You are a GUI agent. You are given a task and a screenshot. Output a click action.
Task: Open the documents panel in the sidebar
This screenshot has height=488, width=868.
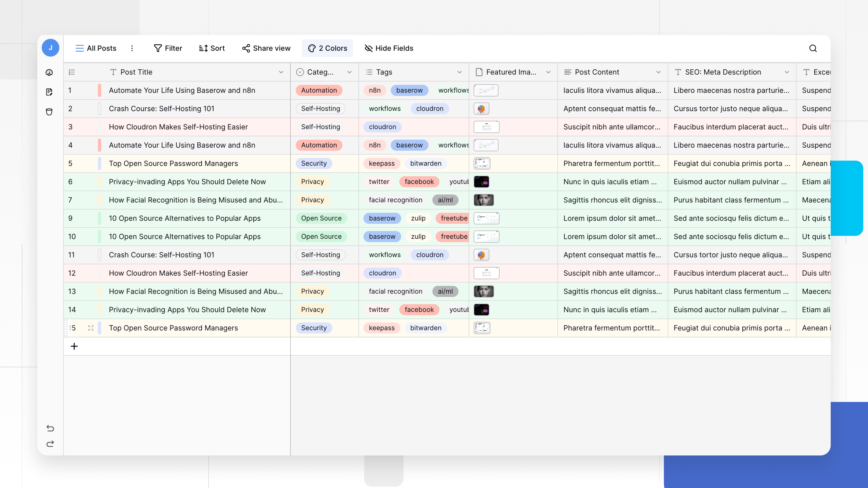point(50,92)
